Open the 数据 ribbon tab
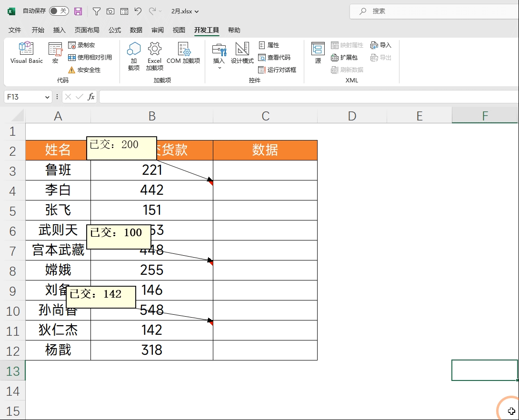The image size is (519, 420). [136, 30]
